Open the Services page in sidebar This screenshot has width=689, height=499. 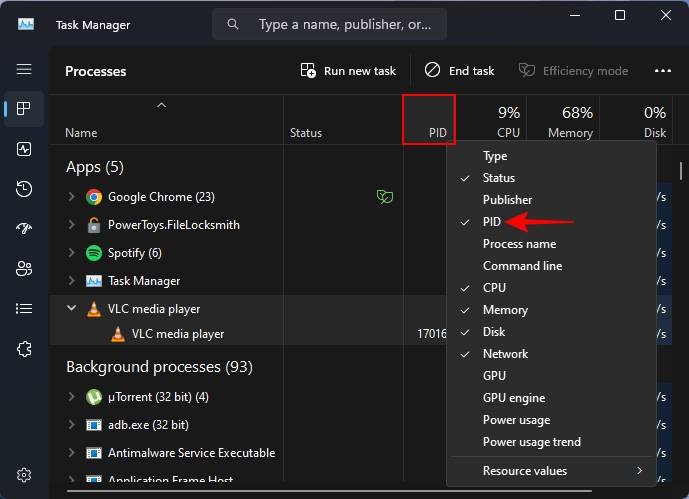24,349
